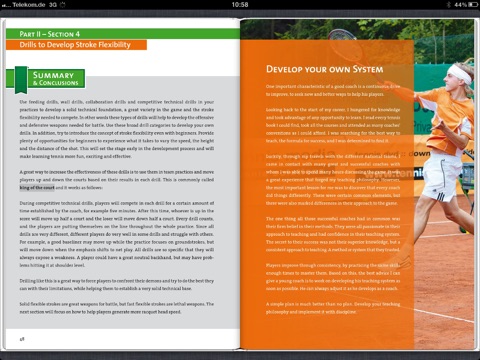Tap the page number 48
This screenshot has height=360, width=480.
point(22,339)
